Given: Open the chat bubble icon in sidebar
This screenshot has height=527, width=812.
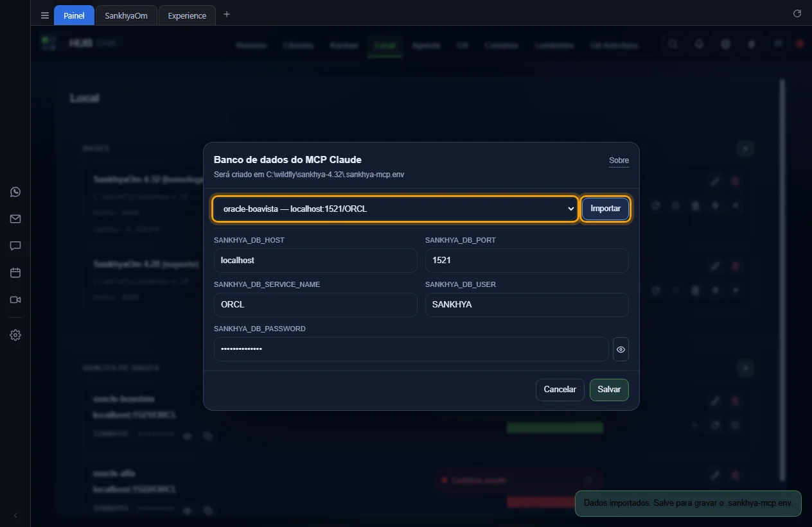Looking at the screenshot, I should 15,246.
